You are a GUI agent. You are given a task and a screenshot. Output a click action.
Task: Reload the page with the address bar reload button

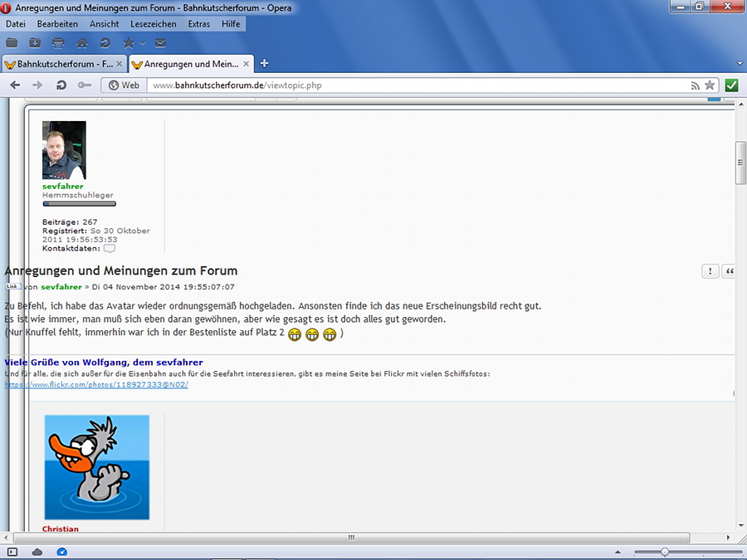coord(61,85)
